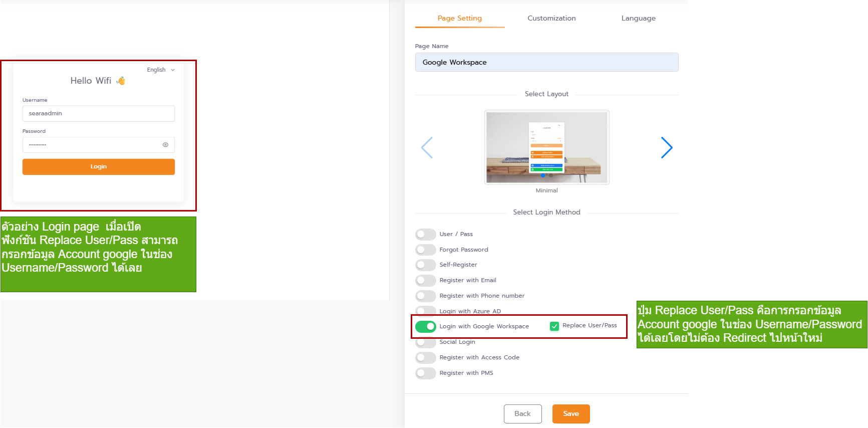Click the Page Name input field
868x428 pixels.
(546, 63)
